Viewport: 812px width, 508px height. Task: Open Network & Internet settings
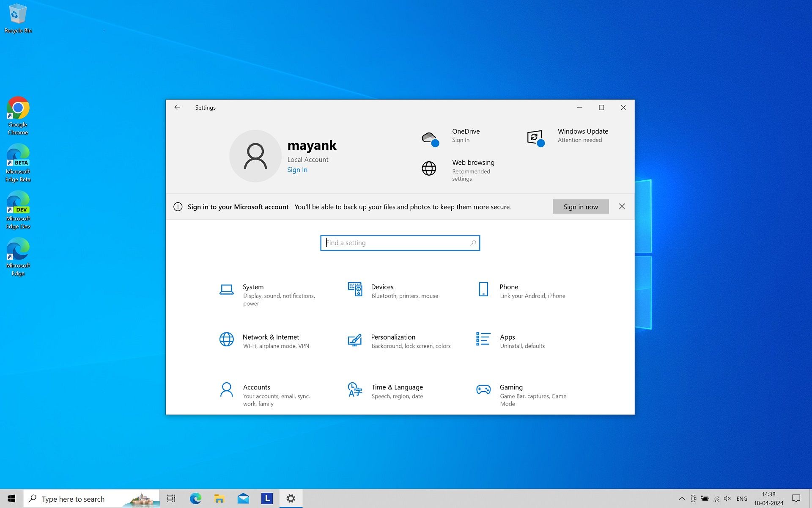[x=271, y=337]
